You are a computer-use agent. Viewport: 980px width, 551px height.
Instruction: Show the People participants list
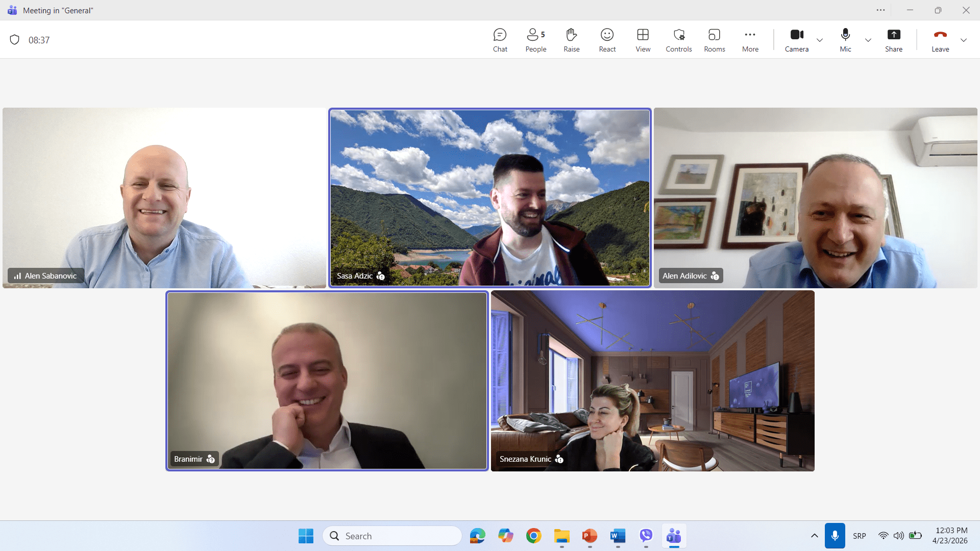tap(535, 40)
